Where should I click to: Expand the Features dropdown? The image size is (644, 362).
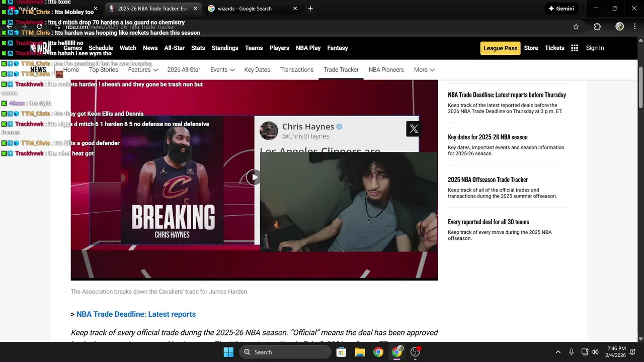pyautogui.click(x=143, y=70)
